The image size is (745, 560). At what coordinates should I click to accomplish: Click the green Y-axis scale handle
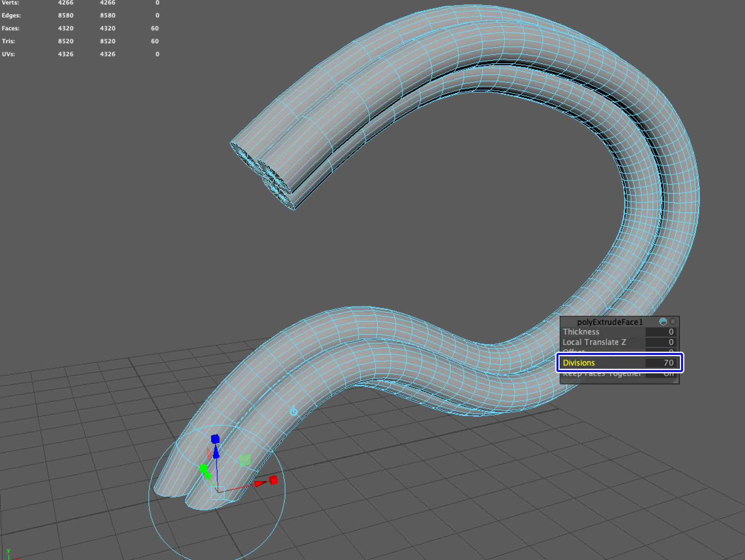[x=203, y=468]
